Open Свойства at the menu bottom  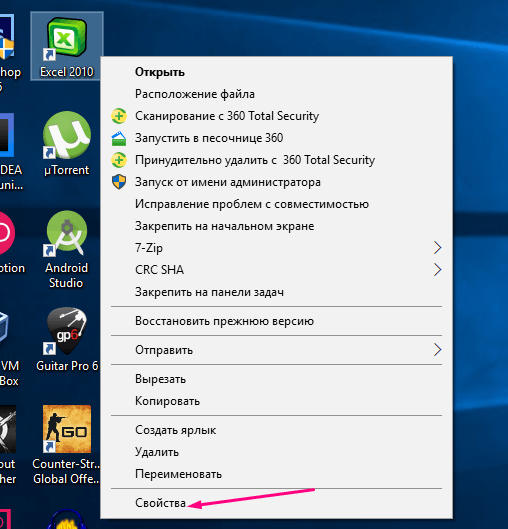pyautogui.click(x=276, y=503)
